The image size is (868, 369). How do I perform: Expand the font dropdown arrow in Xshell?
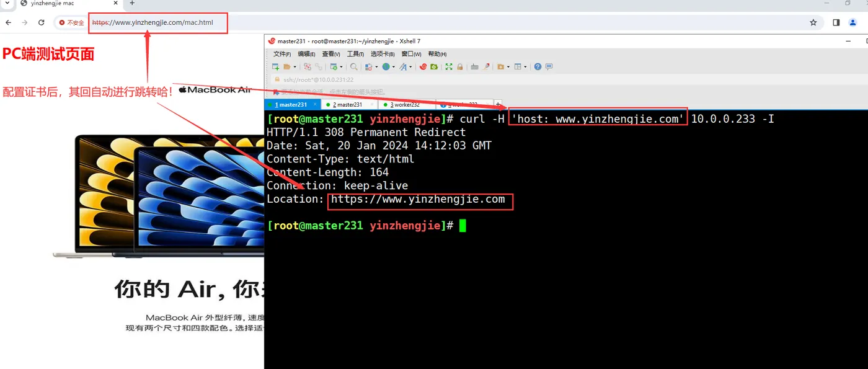[x=410, y=67]
